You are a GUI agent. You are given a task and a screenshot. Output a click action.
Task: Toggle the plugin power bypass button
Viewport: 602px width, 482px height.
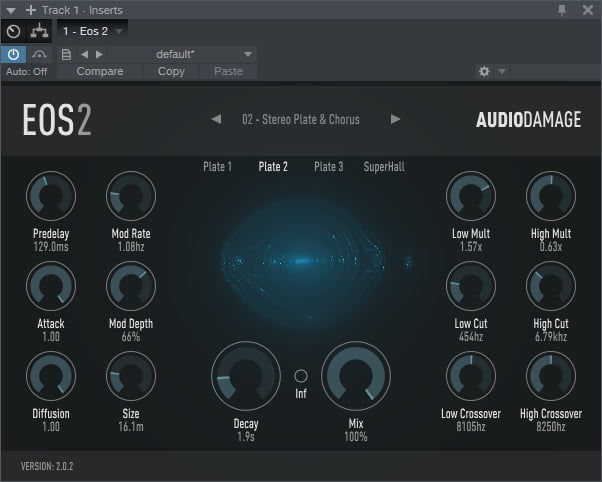pyautogui.click(x=14, y=54)
